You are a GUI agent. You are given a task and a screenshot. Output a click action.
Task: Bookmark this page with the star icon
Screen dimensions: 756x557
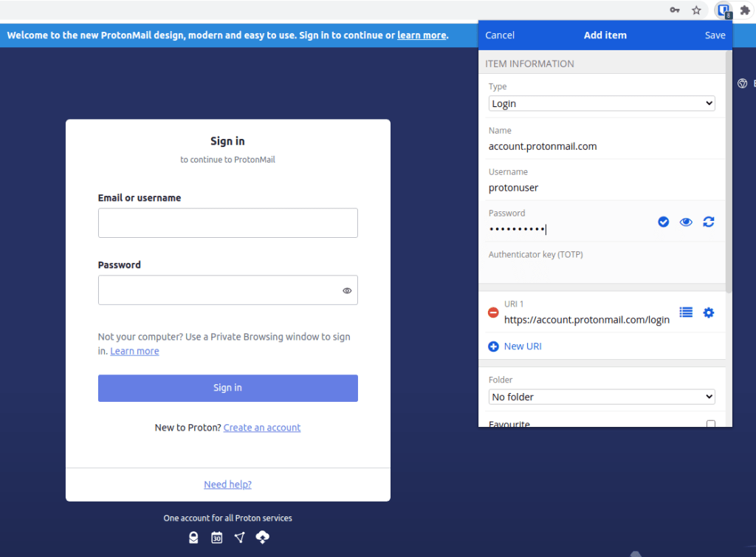[x=696, y=10]
